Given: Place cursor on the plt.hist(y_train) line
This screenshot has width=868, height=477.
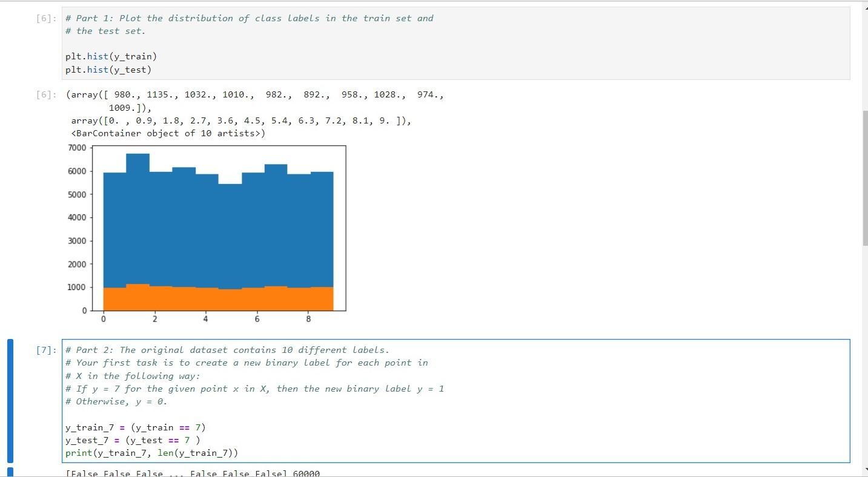Looking at the screenshot, I should pyautogui.click(x=111, y=56).
